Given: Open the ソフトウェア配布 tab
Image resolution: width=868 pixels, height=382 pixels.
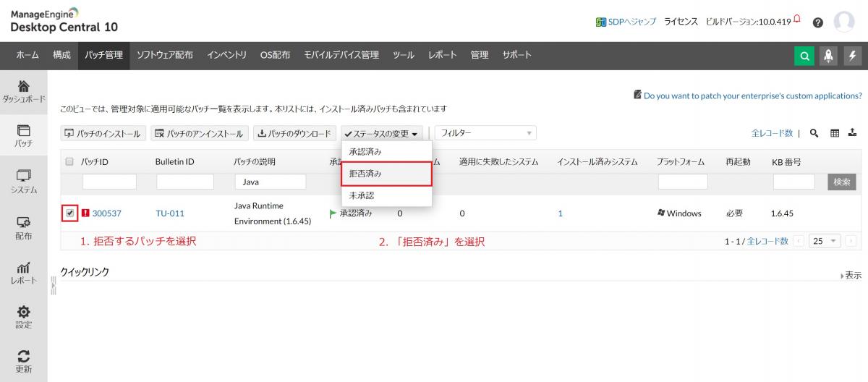Looking at the screenshot, I should (165, 56).
